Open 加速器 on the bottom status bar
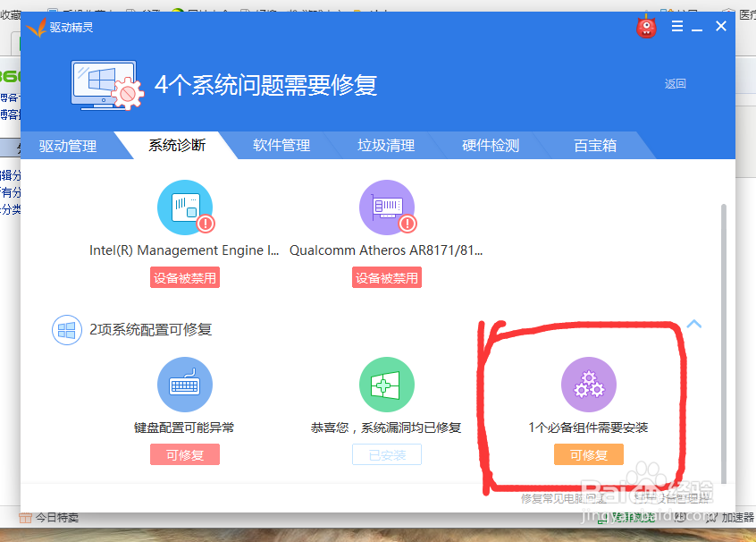This screenshot has height=542, width=756. point(738,517)
